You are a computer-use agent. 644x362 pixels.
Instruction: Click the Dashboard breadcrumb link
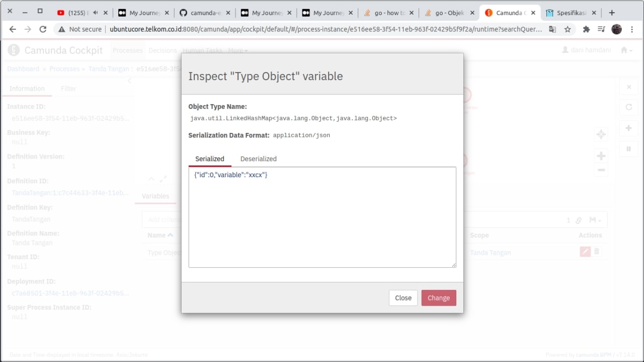click(x=23, y=68)
